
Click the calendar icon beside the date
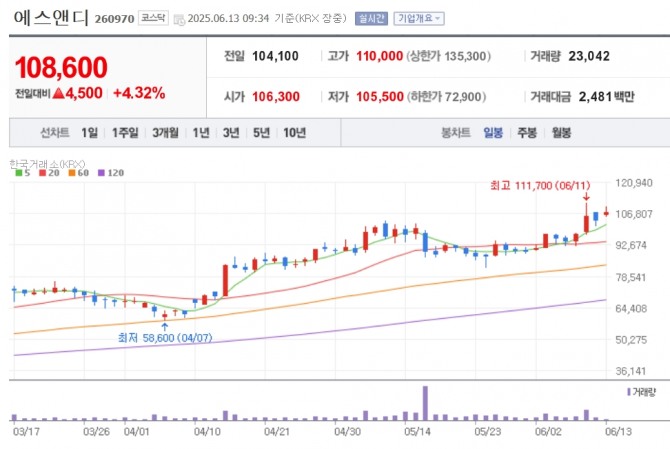coord(179,19)
